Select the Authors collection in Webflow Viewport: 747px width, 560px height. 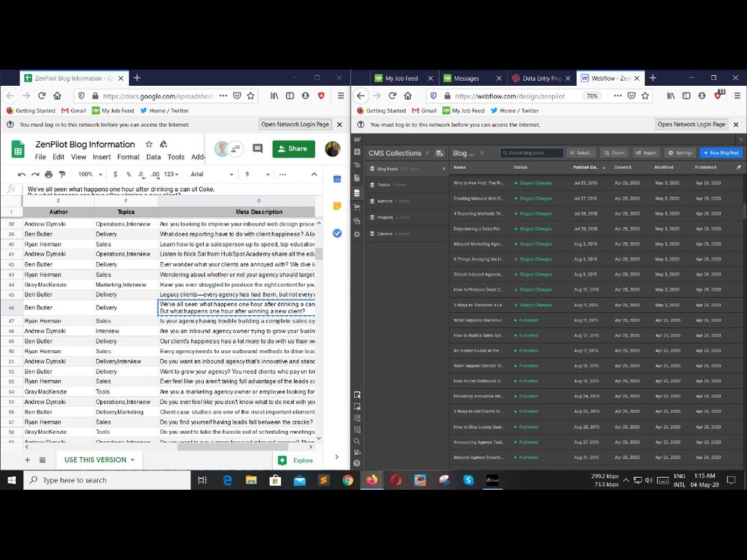coord(406,201)
